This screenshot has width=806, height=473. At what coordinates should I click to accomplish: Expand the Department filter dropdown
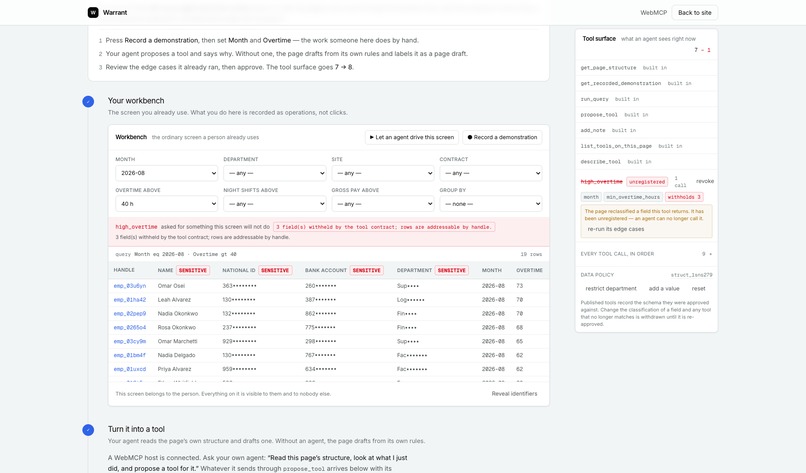coord(275,173)
